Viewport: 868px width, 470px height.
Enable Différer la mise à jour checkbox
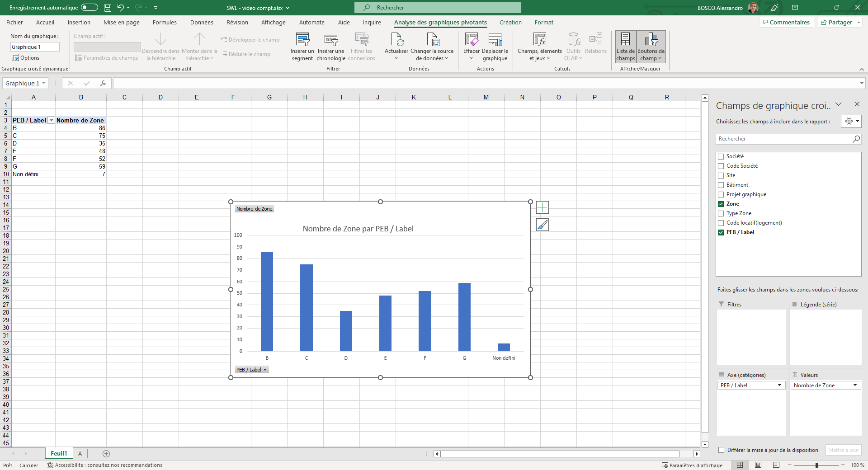pos(722,450)
